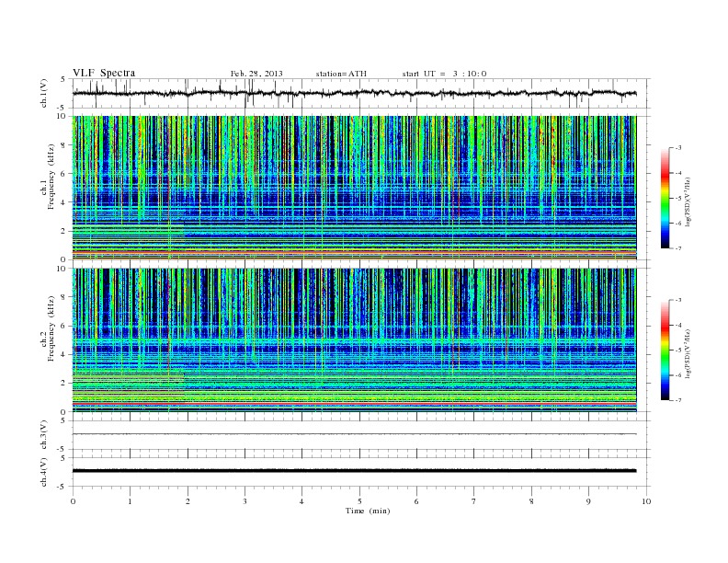Click the ch.2 spectrogram color scale bar

[665, 350]
